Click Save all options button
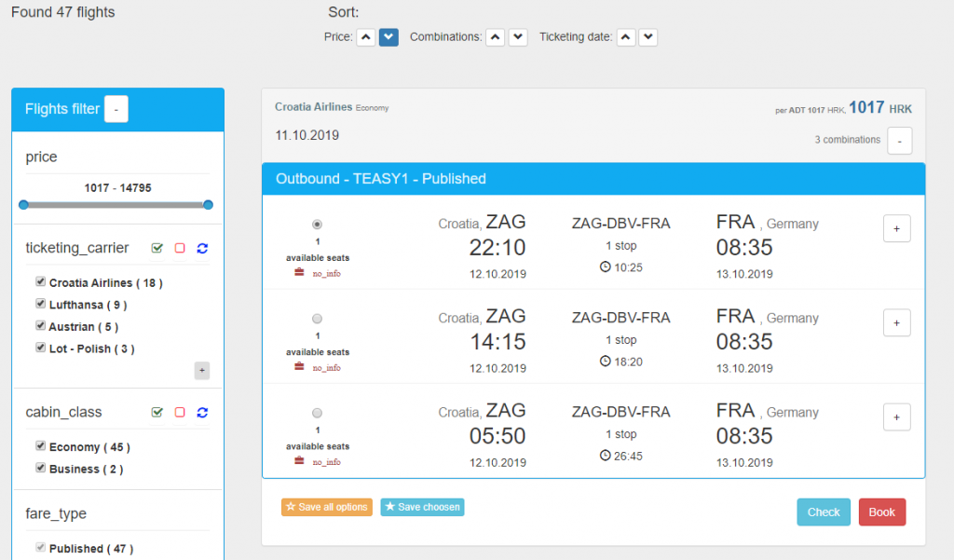Image resolution: width=954 pixels, height=560 pixels. tap(327, 507)
